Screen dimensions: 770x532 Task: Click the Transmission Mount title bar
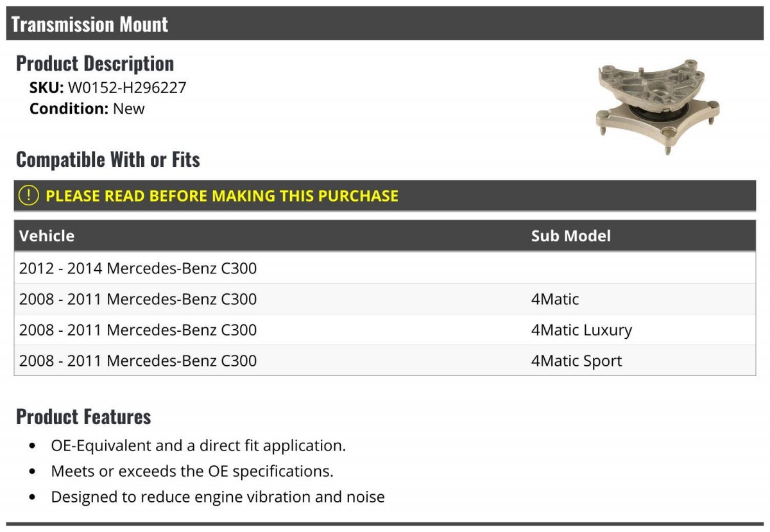tap(385, 24)
